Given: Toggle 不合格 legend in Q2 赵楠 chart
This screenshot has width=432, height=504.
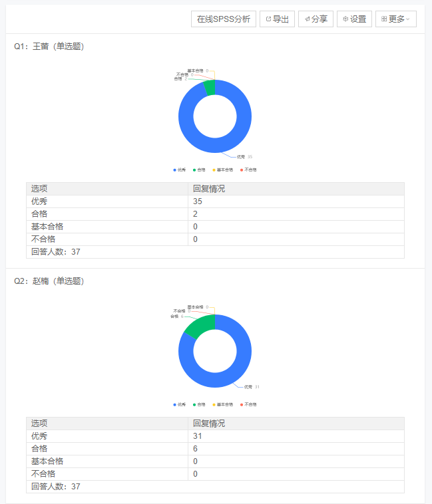Looking at the screenshot, I should pyautogui.click(x=248, y=404).
